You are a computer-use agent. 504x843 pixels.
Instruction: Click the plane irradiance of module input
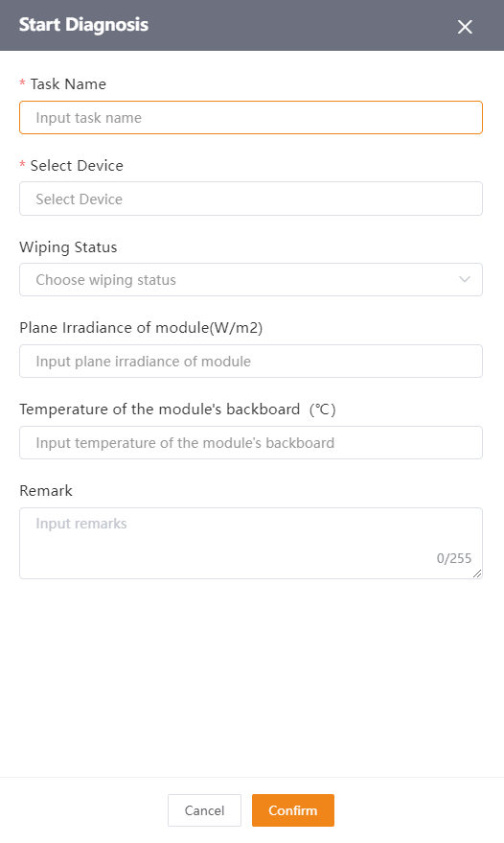pos(251,362)
